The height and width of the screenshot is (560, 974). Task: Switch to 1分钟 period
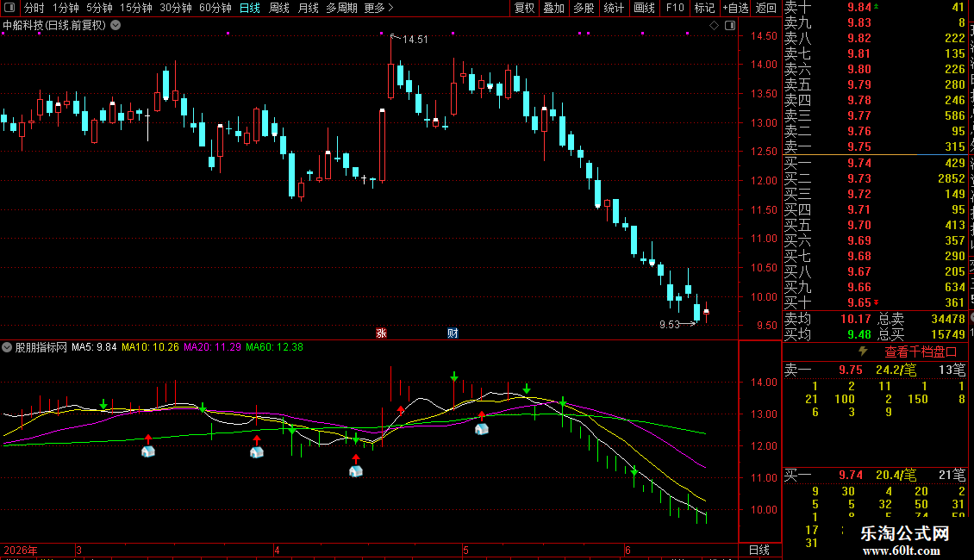tap(66, 8)
